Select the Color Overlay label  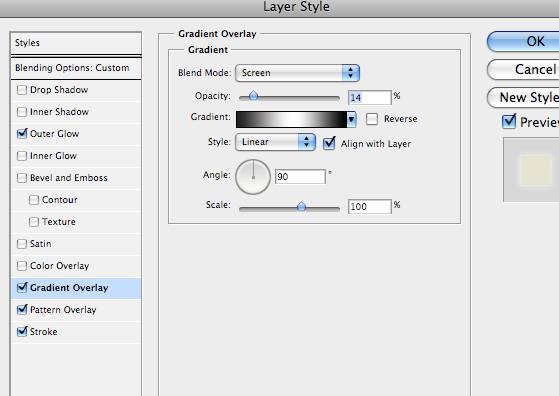[60, 266]
